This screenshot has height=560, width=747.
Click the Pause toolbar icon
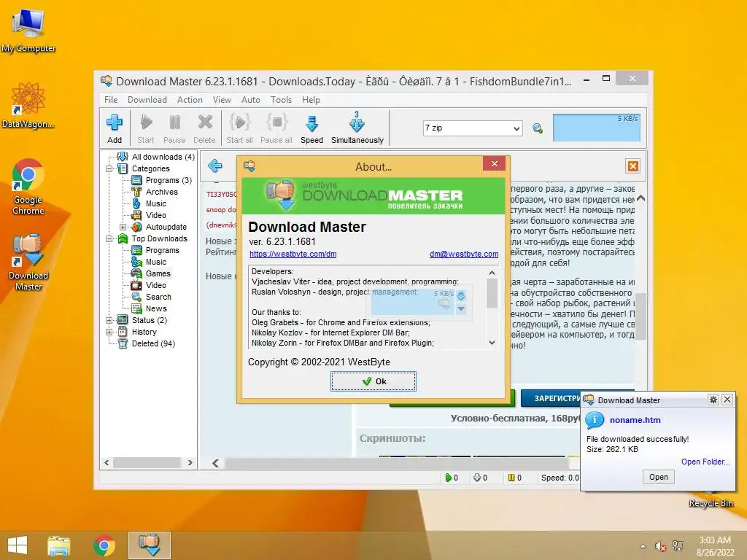(x=174, y=128)
